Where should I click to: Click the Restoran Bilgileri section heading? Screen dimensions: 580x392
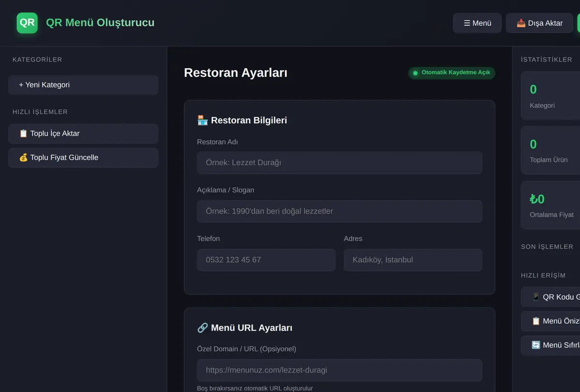[x=242, y=120]
